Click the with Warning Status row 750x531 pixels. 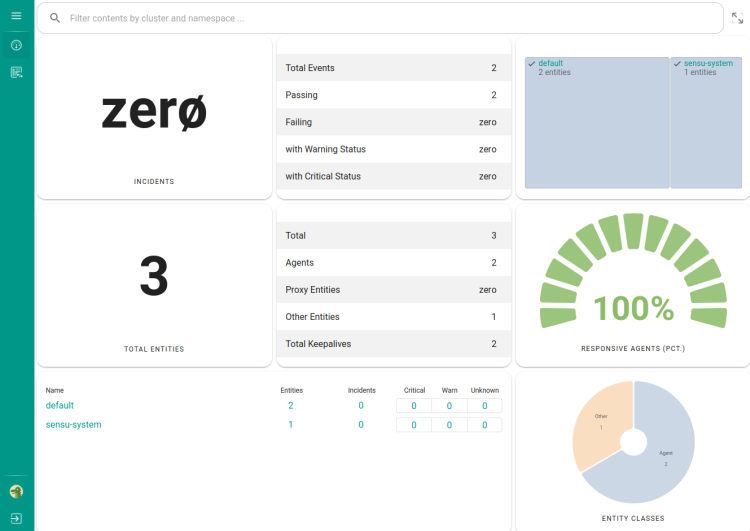(394, 149)
